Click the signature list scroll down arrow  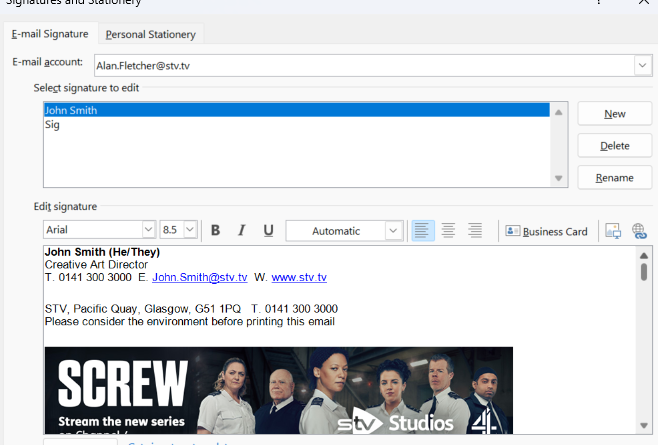pos(559,178)
